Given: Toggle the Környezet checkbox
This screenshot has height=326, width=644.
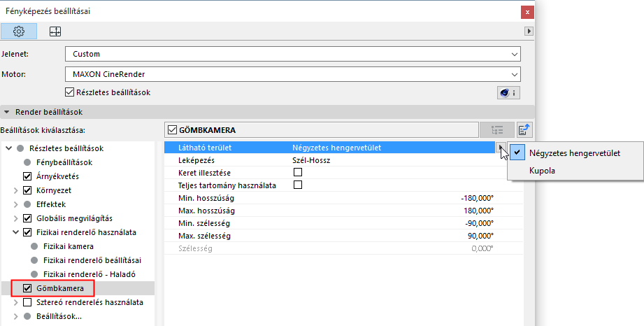Looking at the screenshot, I should click(27, 190).
